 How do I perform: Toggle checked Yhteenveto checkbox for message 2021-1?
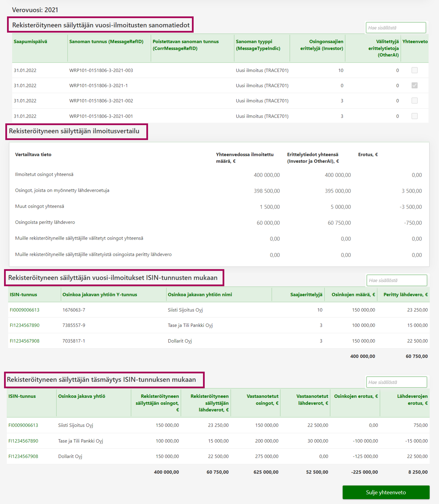tap(414, 85)
